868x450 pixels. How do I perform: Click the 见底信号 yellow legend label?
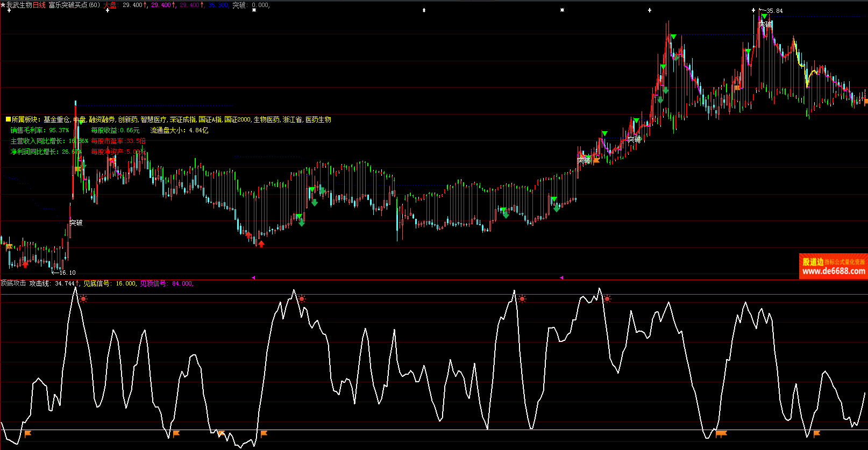[x=96, y=283]
